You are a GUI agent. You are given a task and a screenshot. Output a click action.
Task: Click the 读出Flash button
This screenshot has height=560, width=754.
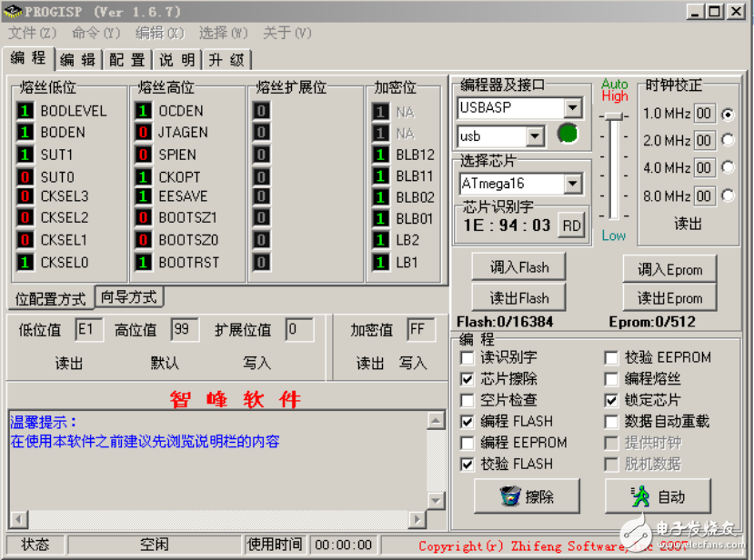click(x=518, y=297)
